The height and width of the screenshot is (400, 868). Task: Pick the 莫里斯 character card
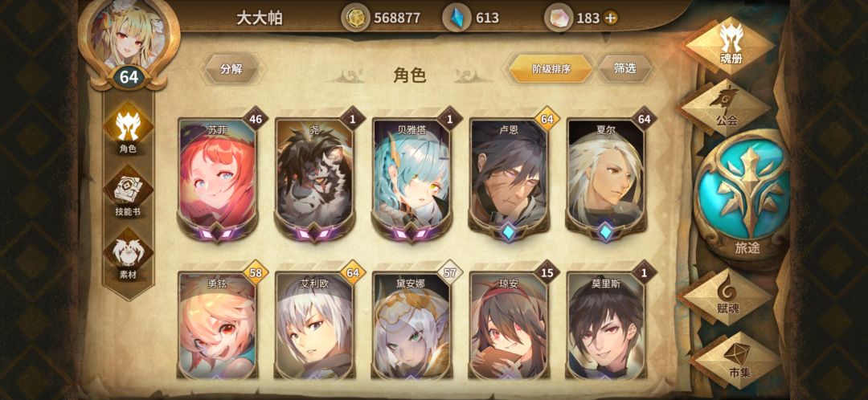tap(606, 325)
